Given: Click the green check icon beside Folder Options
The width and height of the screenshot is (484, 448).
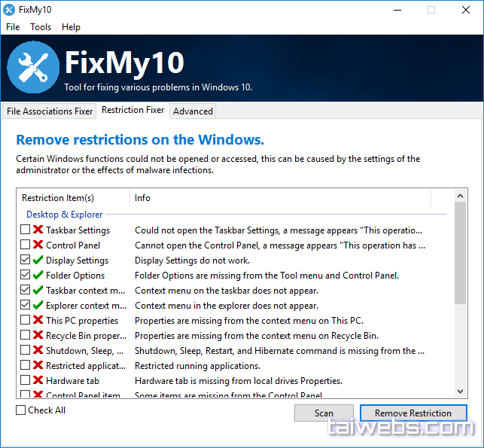Looking at the screenshot, I should pos(38,276).
